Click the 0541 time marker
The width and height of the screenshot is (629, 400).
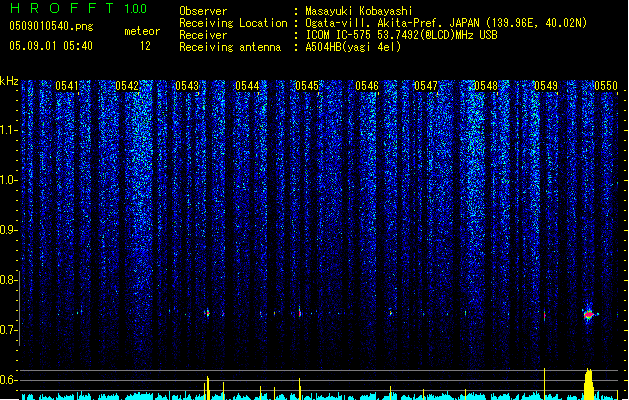67,86
